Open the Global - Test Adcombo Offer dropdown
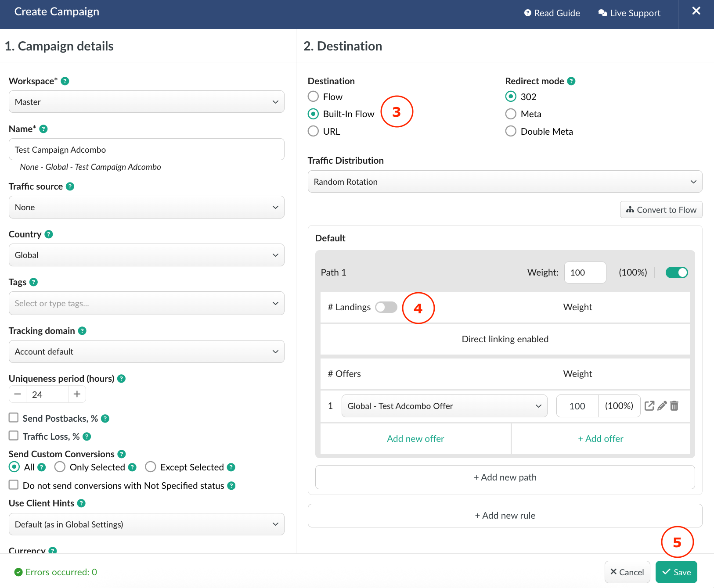The image size is (714, 588). (444, 406)
